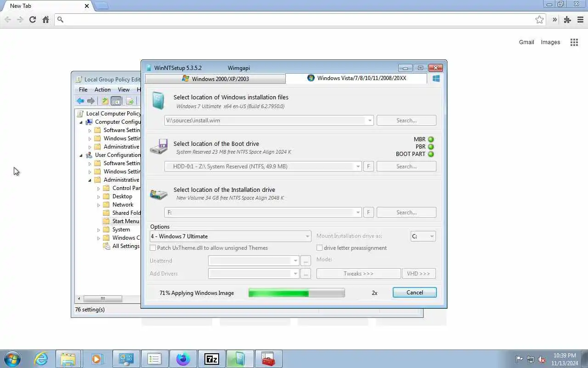Viewport: 588px width, 368px height.
Task: Open the Google apps grid icon
Action: (574, 42)
